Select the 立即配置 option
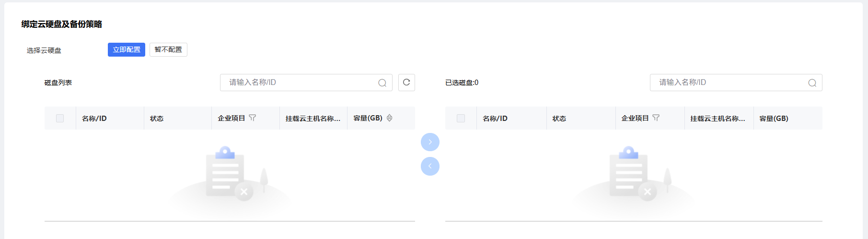Image resolution: width=868 pixels, height=239 pixels. pos(127,50)
